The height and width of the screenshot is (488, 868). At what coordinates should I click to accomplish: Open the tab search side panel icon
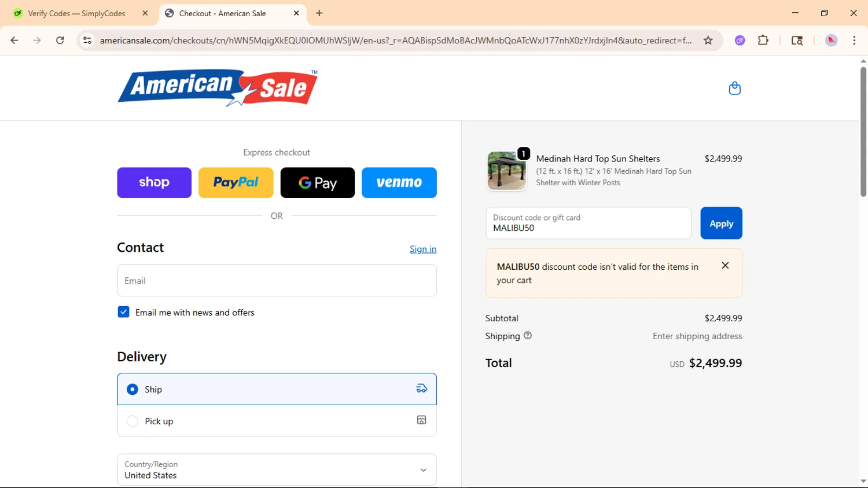click(797, 41)
